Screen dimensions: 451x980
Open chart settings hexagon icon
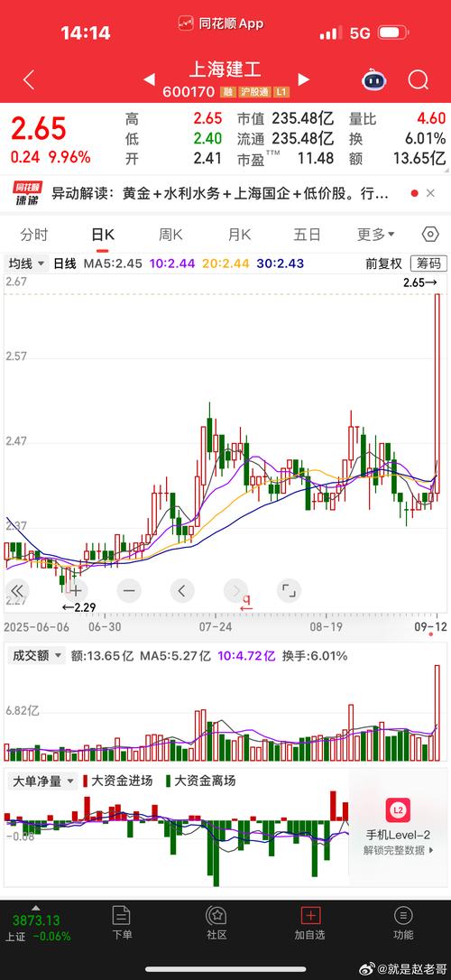(x=430, y=235)
